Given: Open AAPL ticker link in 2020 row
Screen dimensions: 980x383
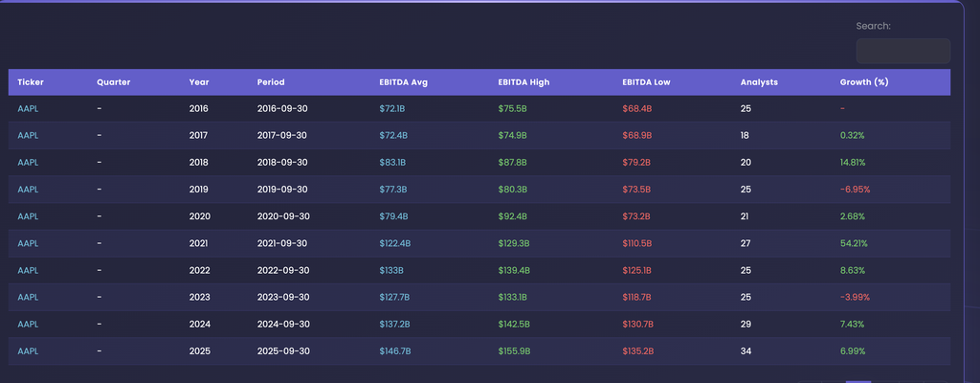Looking at the screenshot, I should click(28, 215).
